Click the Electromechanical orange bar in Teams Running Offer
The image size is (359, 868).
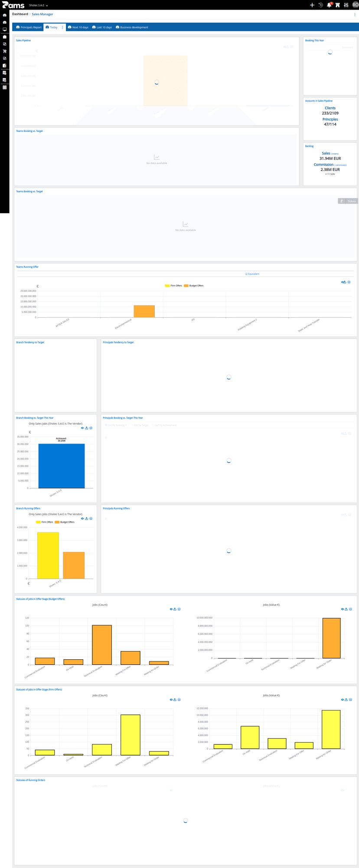[144, 311]
